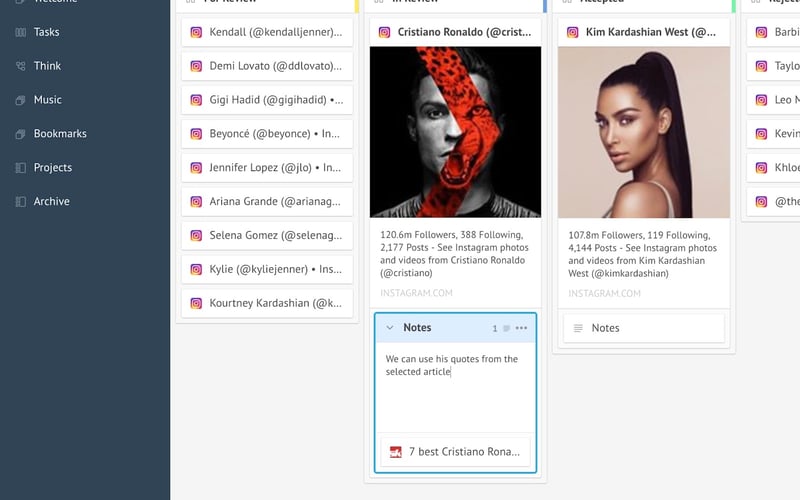Viewport: 800px width, 500px height.
Task: Click Instagram icon on Kevin card
Action: (x=761, y=134)
